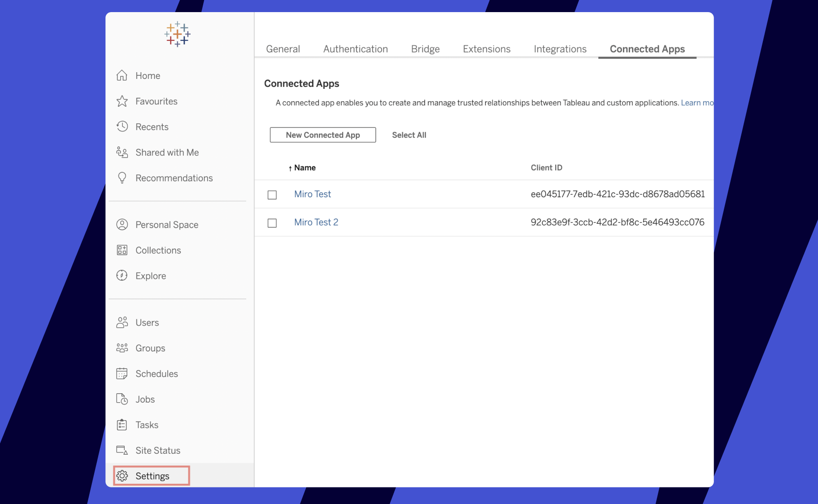The width and height of the screenshot is (818, 504).
Task: Open Recents label in the sidebar
Action: click(152, 127)
